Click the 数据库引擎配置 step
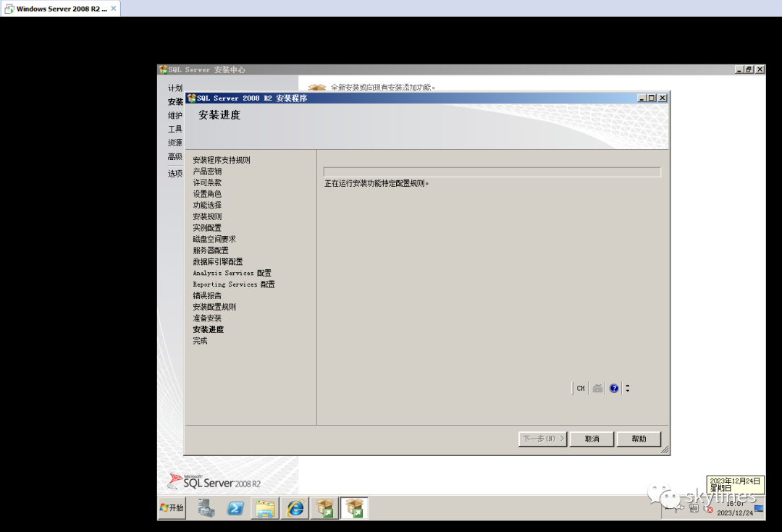782x532 pixels. point(217,262)
